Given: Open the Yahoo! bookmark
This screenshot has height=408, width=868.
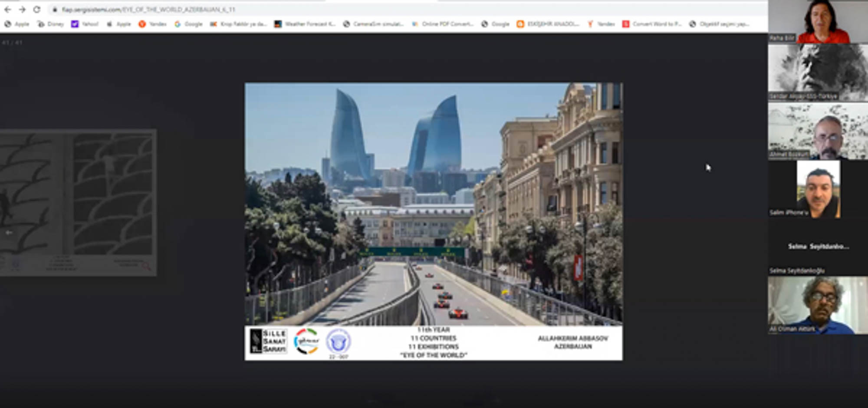Looking at the screenshot, I should click(x=85, y=24).
